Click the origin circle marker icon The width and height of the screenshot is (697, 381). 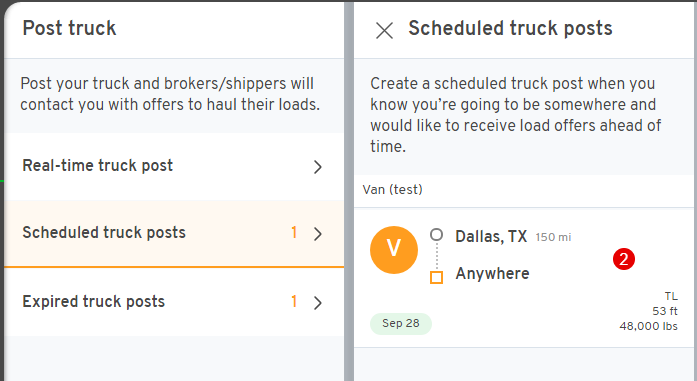tap(437, 235)
